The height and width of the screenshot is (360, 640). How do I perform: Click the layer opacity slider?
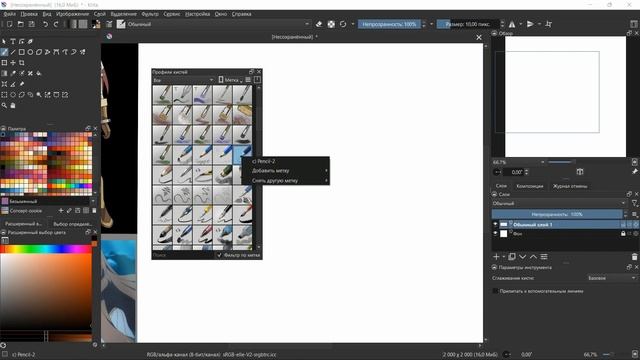click(x=557, y=214)
